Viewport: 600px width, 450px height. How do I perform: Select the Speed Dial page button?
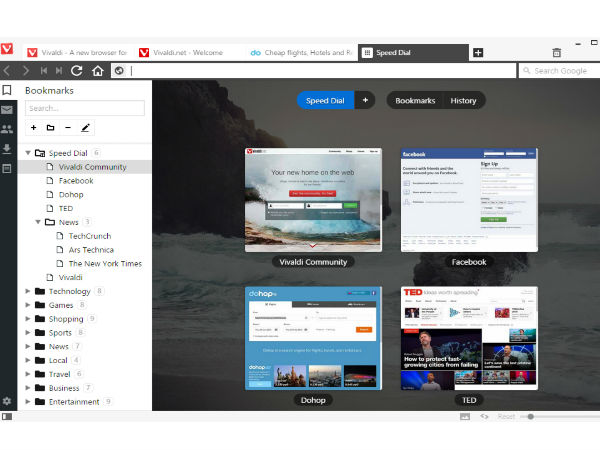(x=325, y=100)
